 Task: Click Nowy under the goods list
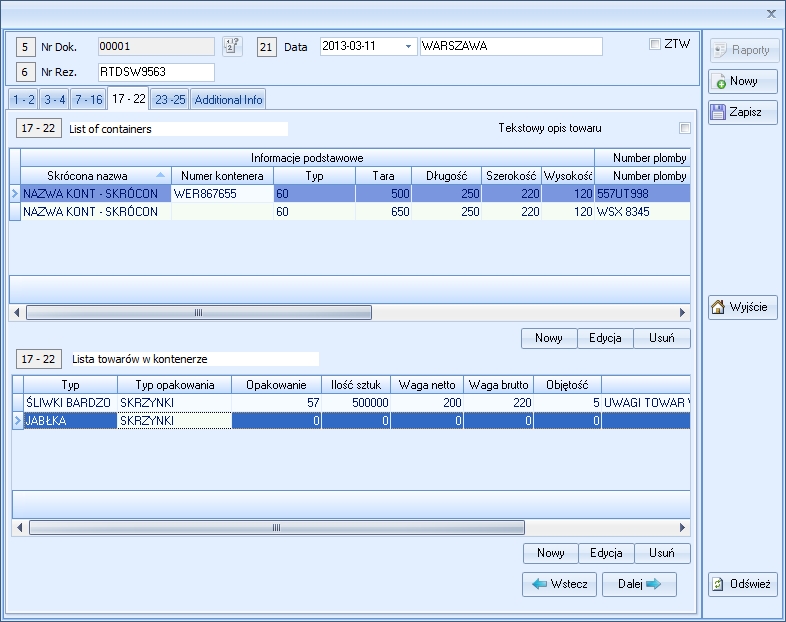tap(550, 553)
